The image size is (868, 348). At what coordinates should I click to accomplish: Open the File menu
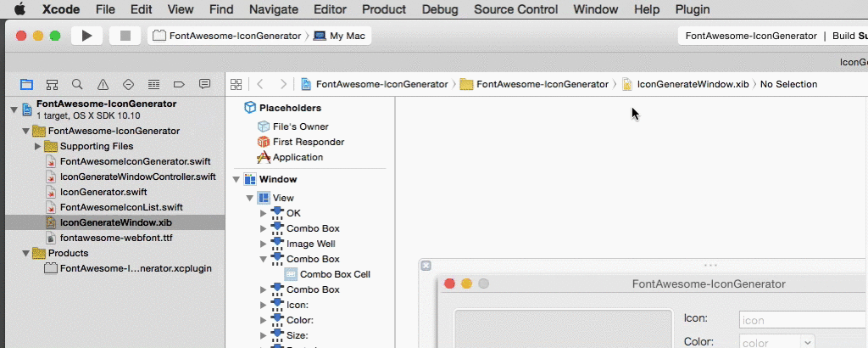(x=105, y=9)
